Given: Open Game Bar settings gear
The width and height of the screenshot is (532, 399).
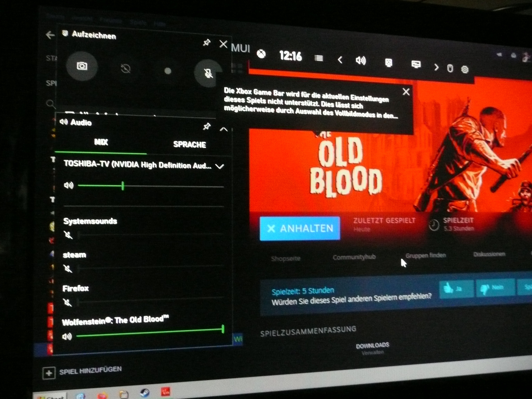Looking at the screenshot, I should [465, 69].
